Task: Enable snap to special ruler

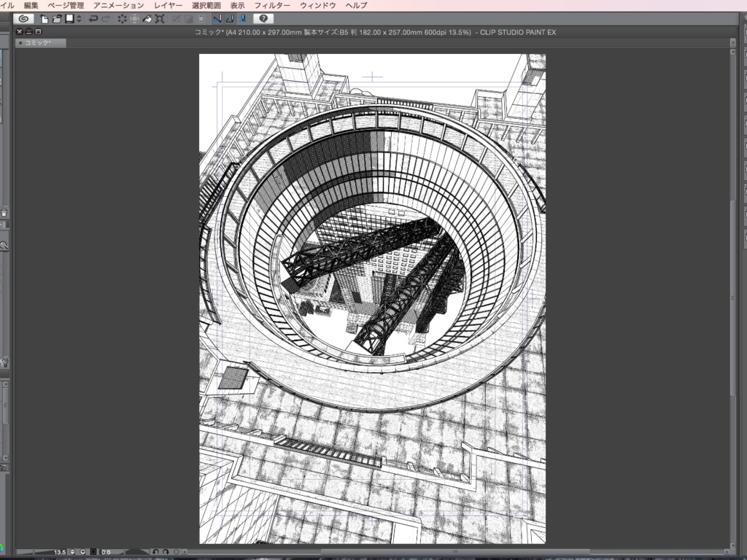Action: point(229,19)
